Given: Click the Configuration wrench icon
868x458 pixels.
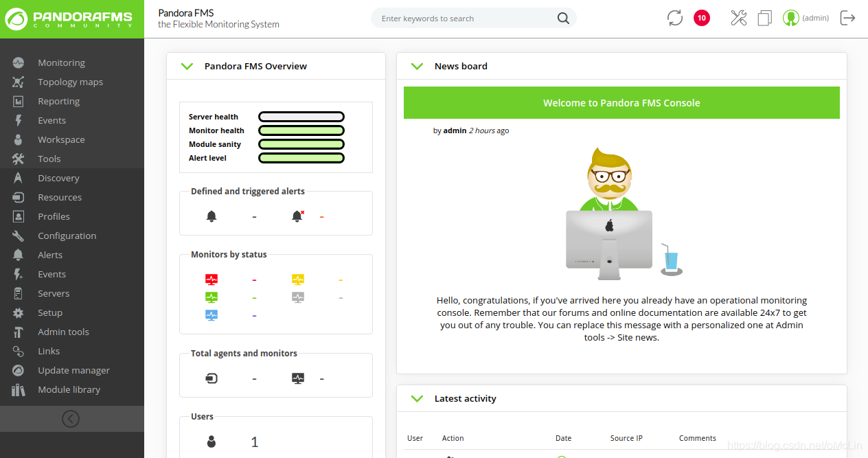Looking at the screenshot, I should [19, 236].
